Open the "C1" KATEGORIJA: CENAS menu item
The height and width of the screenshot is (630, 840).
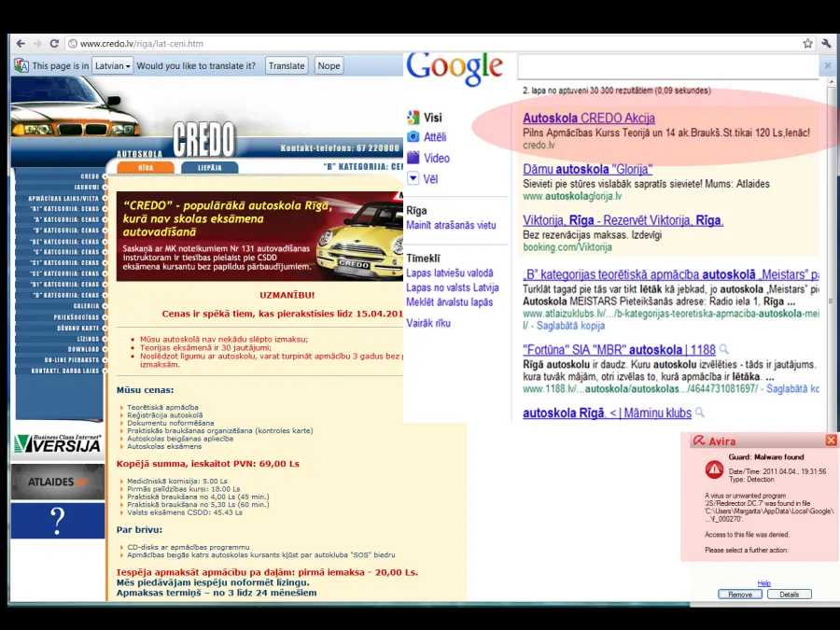[64, 263]
